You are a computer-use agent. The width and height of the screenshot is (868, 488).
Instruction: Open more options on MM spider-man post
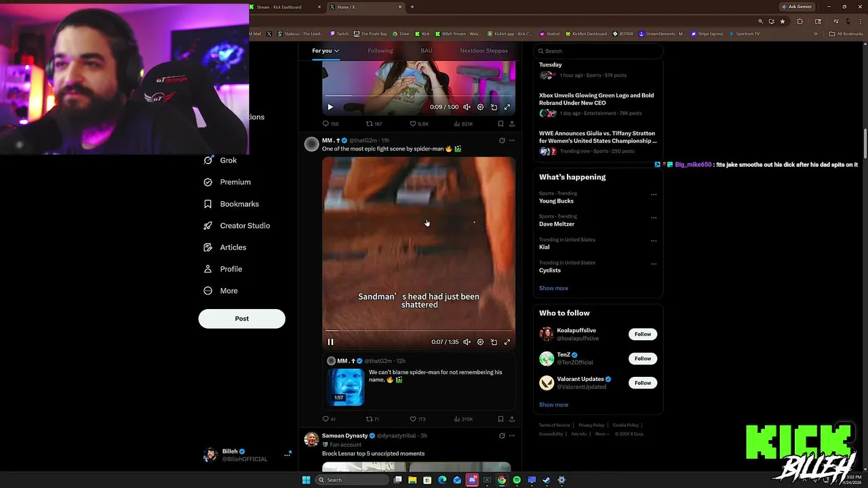(512, 140)
